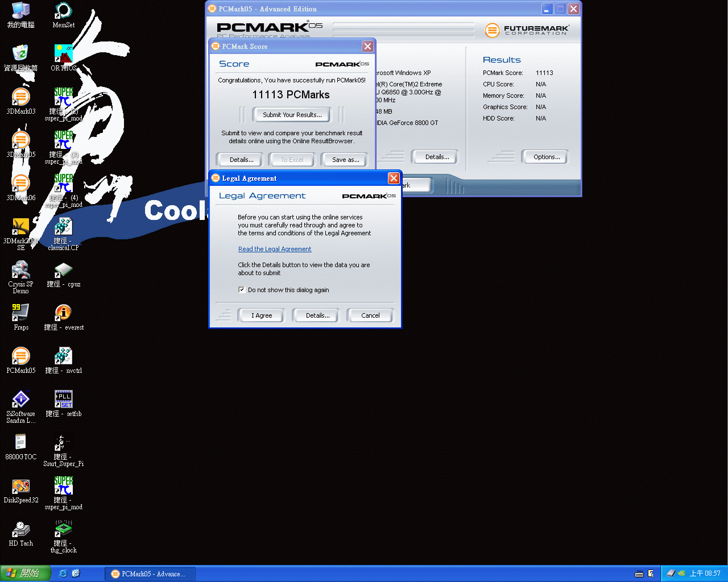Click the CPU Score: N/A row
728x582 pixels.
(515, 84)
